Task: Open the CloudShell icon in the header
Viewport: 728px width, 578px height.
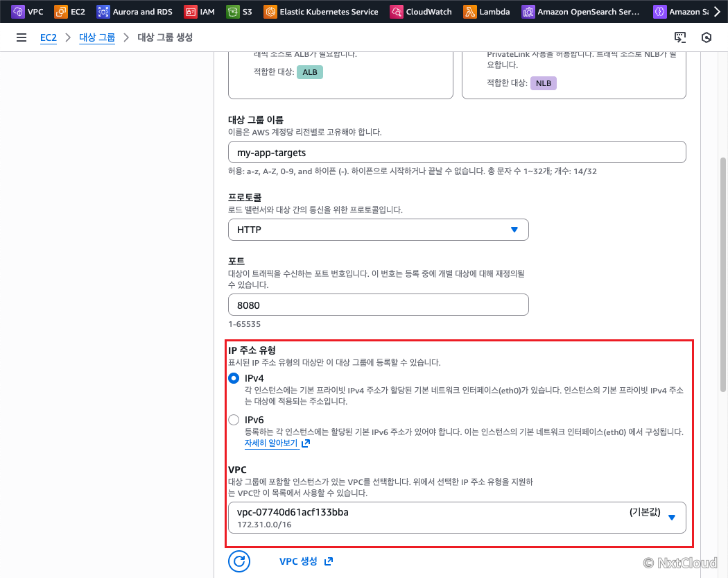Action: (680, 37)
